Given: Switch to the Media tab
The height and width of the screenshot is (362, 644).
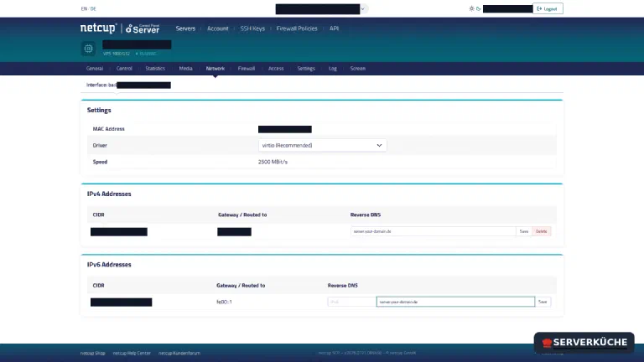Looking at the screenshot, I should pyautogui.click(x=185, y=69).
